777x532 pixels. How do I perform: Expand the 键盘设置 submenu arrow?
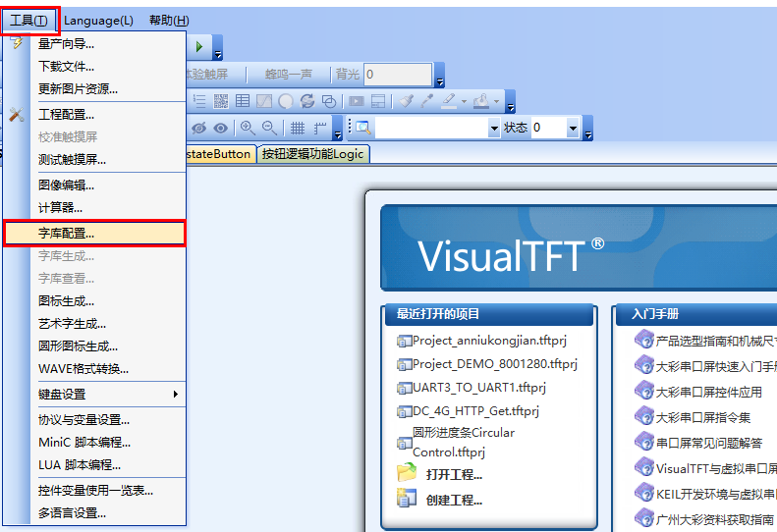tap(176, 395)
